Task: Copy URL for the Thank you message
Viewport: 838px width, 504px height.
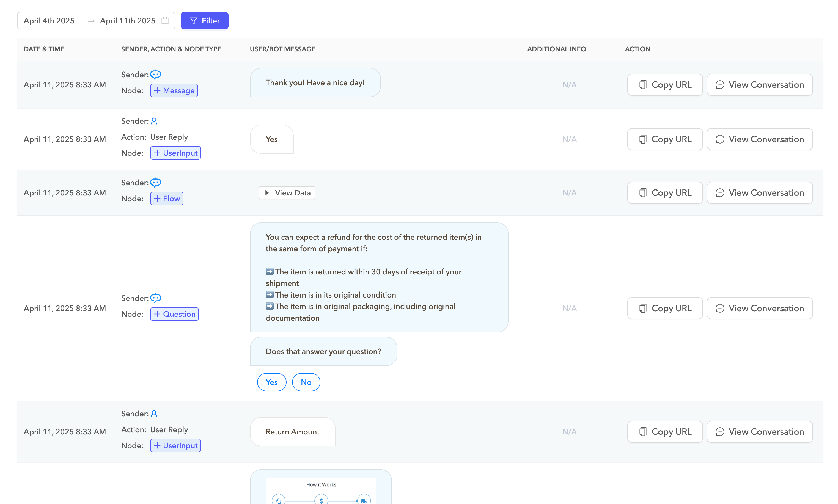Action: pos(665,85)
